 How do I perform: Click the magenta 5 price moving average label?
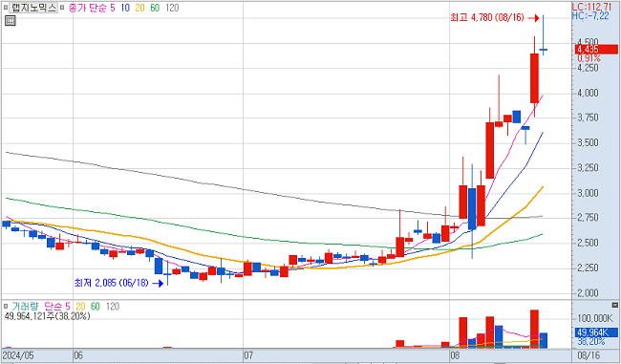pyautogui.click(x=113, y=8)
